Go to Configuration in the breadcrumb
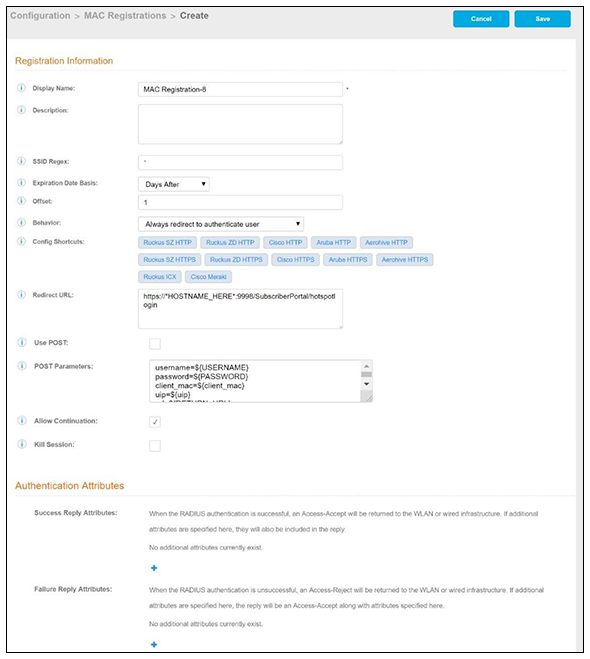This screenshot has width=590, height=659. [40, 16]
